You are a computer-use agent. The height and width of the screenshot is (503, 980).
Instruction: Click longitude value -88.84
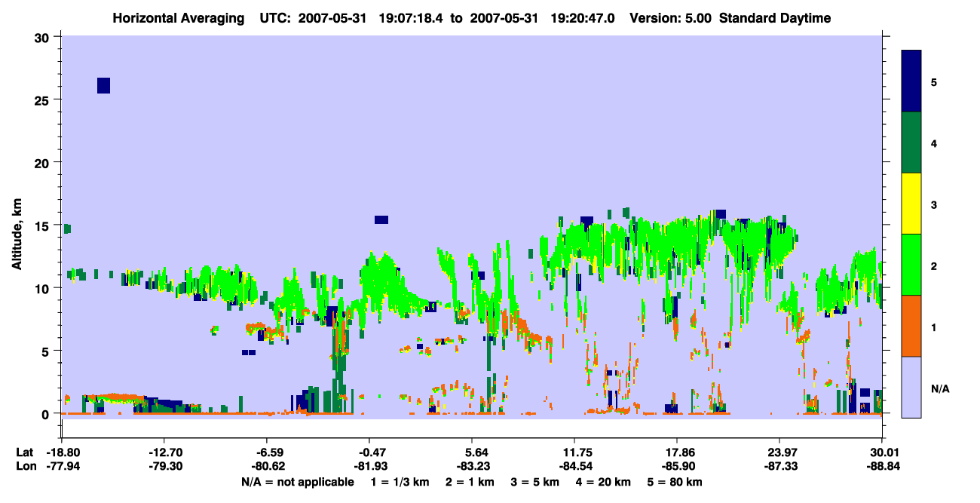(882, 466)
